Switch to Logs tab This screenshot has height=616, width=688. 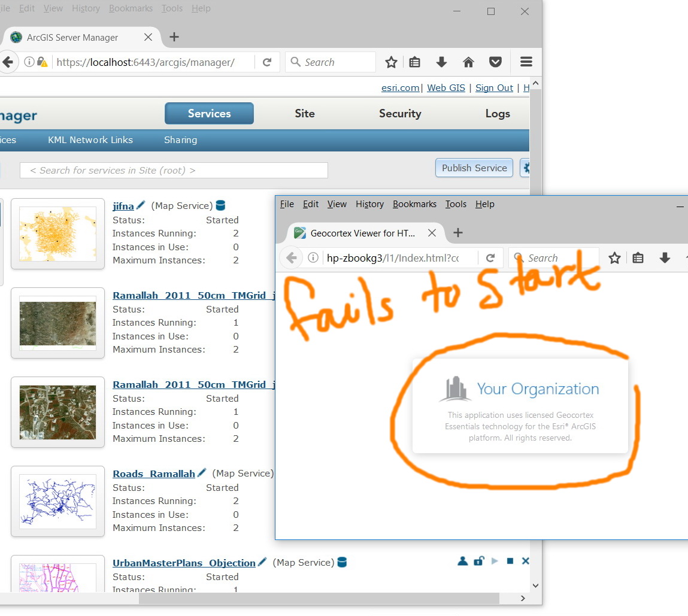tap(498, 114)
